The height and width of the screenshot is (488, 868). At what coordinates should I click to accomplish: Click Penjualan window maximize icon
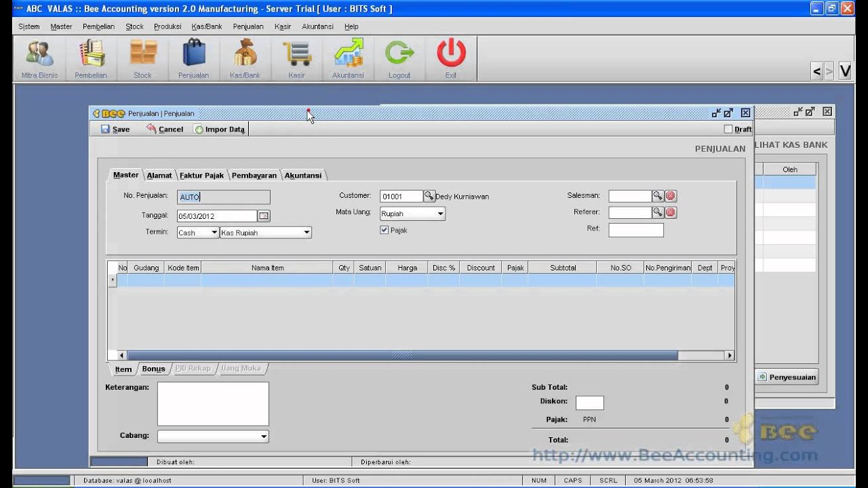728,113
